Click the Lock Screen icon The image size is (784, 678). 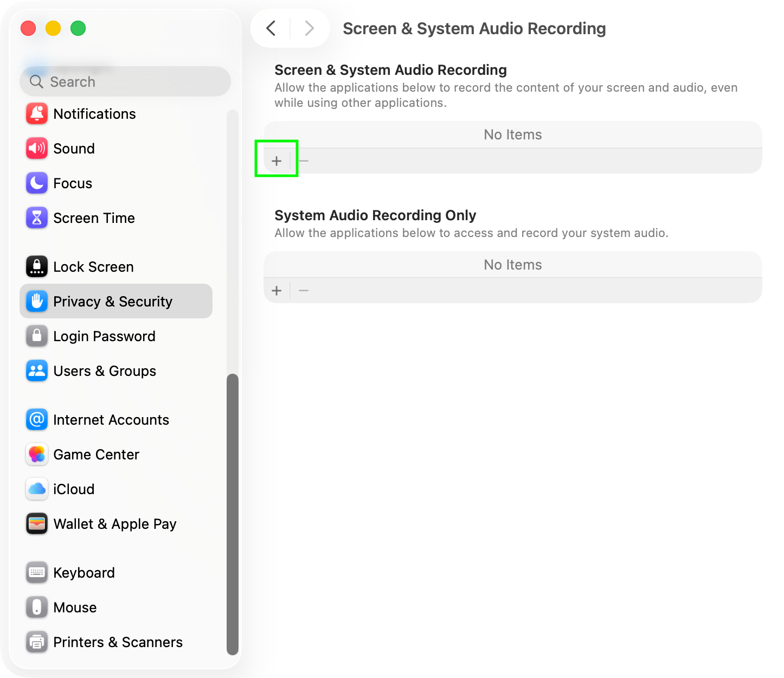37,267
